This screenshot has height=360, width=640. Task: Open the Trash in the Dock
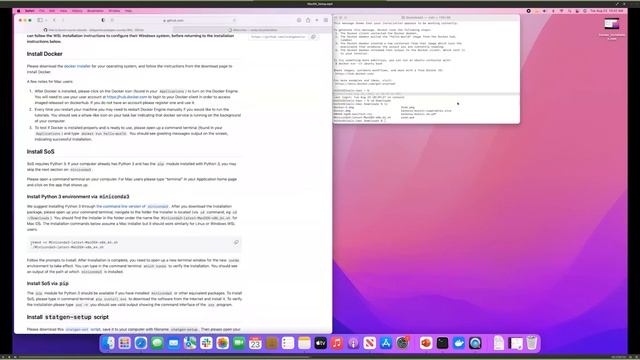coord(531,343)
